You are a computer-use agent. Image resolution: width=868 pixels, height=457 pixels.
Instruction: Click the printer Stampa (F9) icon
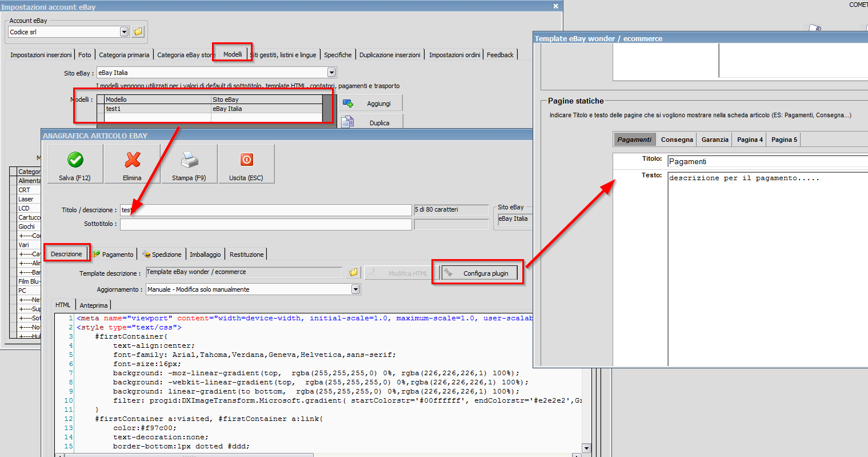pos(190,160)
